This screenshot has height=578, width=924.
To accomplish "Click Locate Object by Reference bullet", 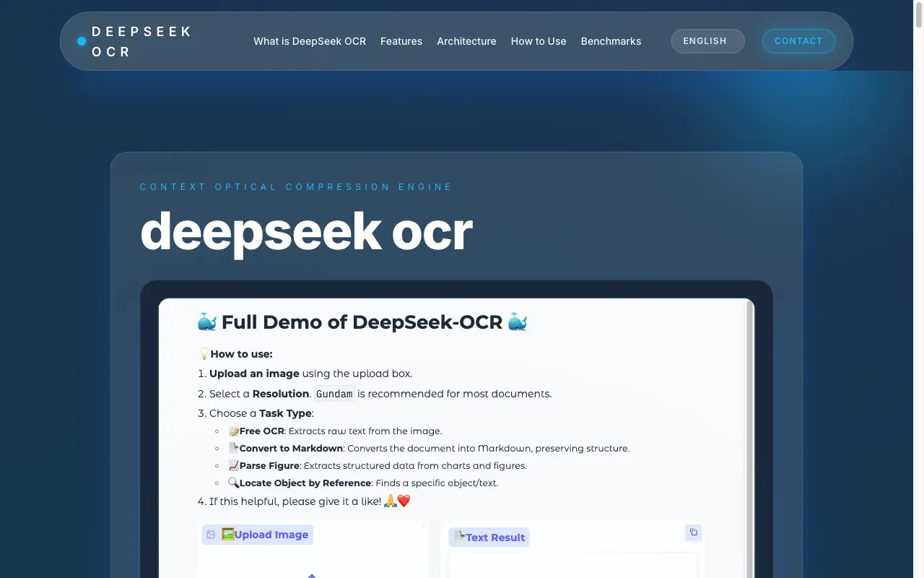I will coord(363,483).
